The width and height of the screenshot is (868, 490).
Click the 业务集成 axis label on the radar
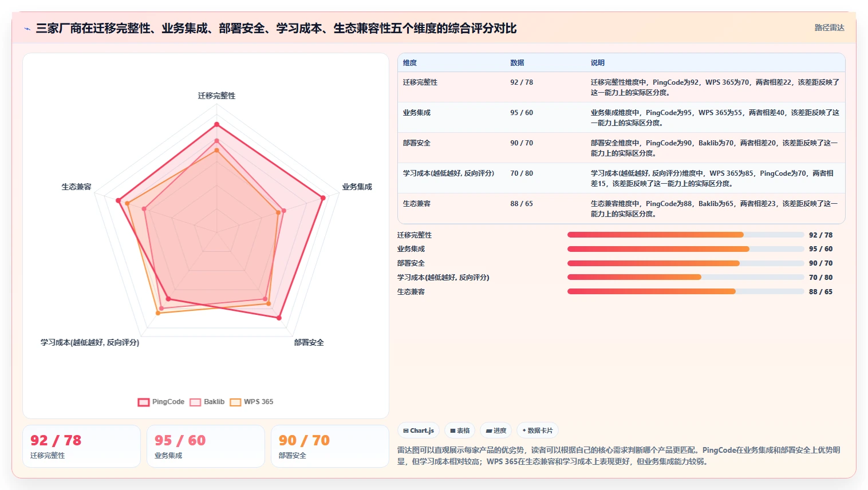357,187
